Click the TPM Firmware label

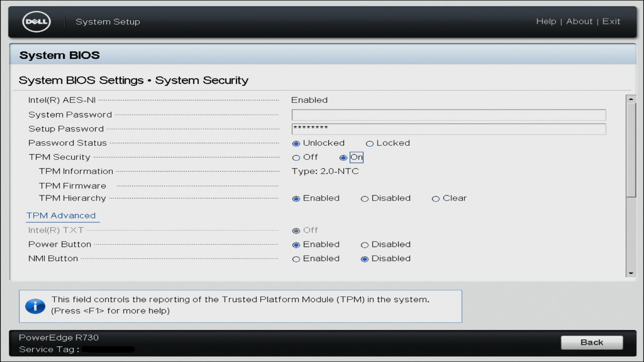[72, 186]
